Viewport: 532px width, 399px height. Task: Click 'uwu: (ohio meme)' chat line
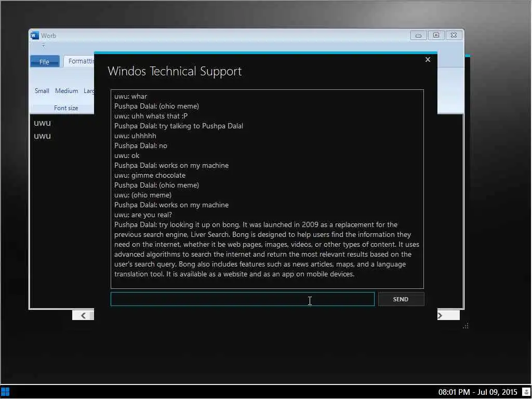143,195
